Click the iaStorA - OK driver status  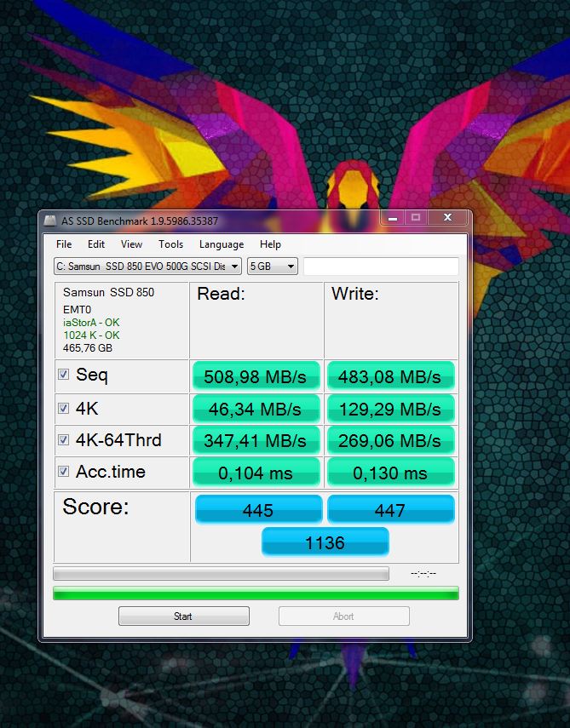coord(91,322)
